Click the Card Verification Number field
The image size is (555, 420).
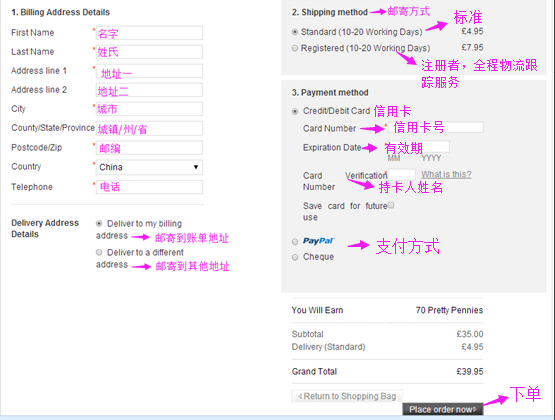[401, 174]
